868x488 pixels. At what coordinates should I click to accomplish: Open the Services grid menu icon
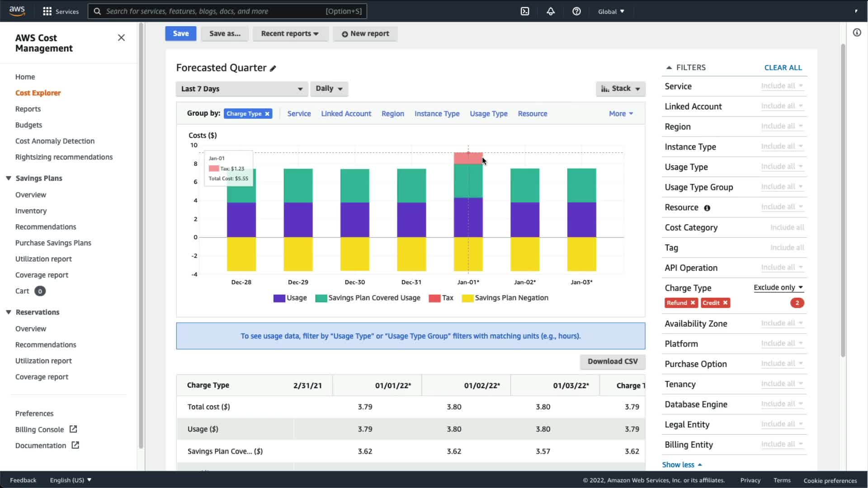[47, 11]
